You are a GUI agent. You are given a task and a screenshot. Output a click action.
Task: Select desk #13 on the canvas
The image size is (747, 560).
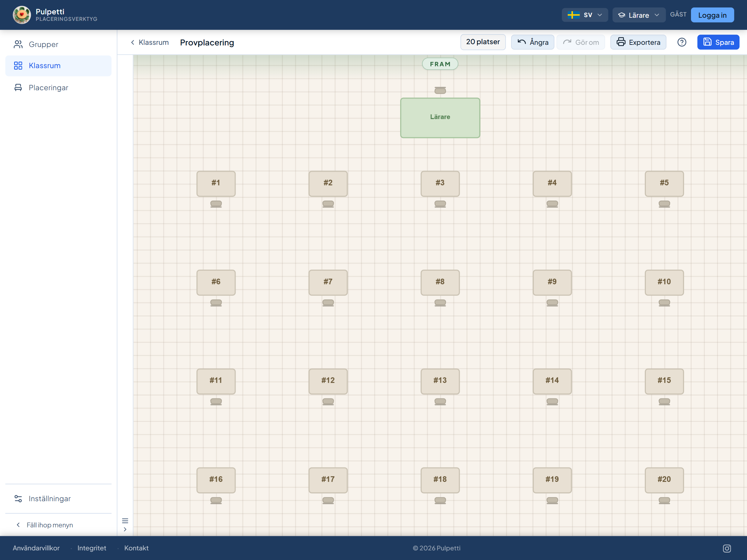(x=440, y=381)
